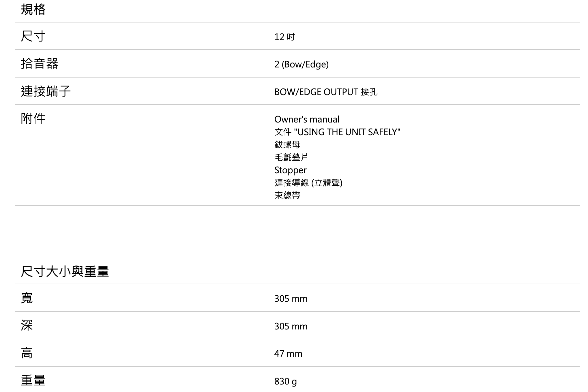Click the Stopper accessory item
This screenshot has width=588, height=392.
(x=290, y=170)
